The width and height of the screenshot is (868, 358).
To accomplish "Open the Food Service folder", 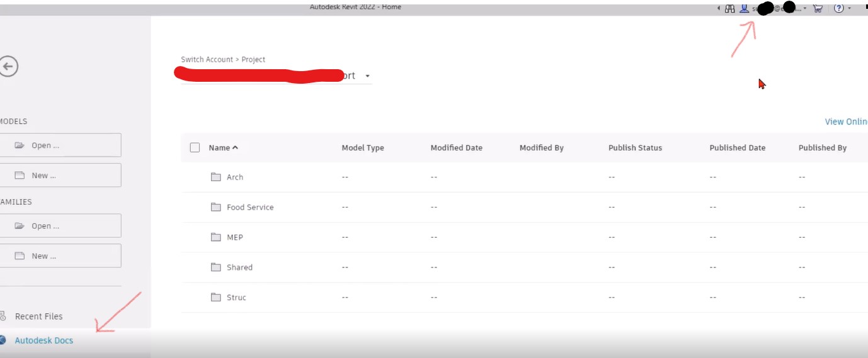I will click(250, 207).
